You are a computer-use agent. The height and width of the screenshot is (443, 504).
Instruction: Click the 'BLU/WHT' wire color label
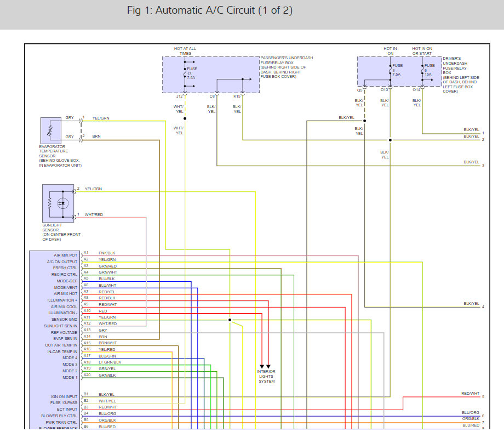[x=107, y=285]
